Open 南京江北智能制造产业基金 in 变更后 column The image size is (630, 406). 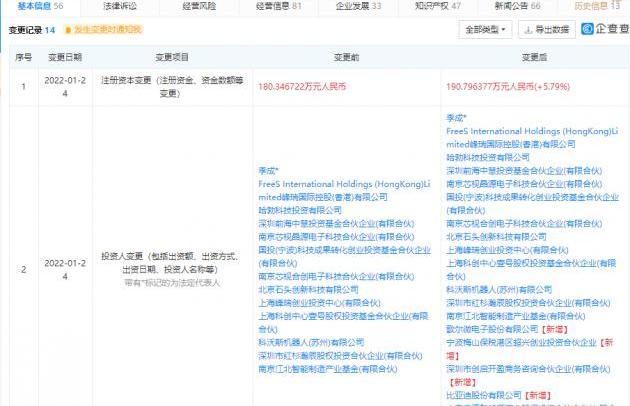[515, 316]
